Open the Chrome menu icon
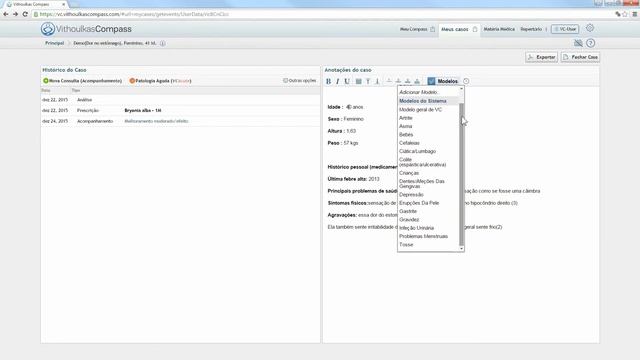This screenshot has height=360, width=640. coord(635,14)
